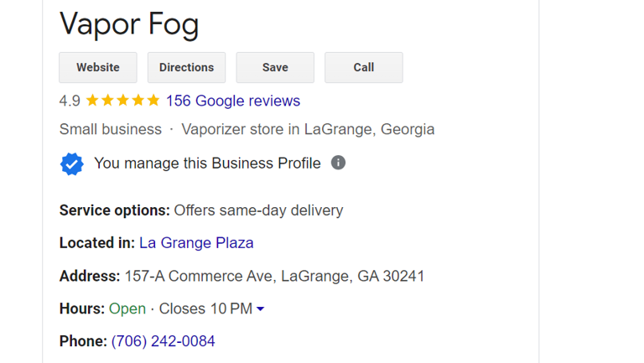
Task: Dial phone number (706) 242-0084
Action: [163, 341]
